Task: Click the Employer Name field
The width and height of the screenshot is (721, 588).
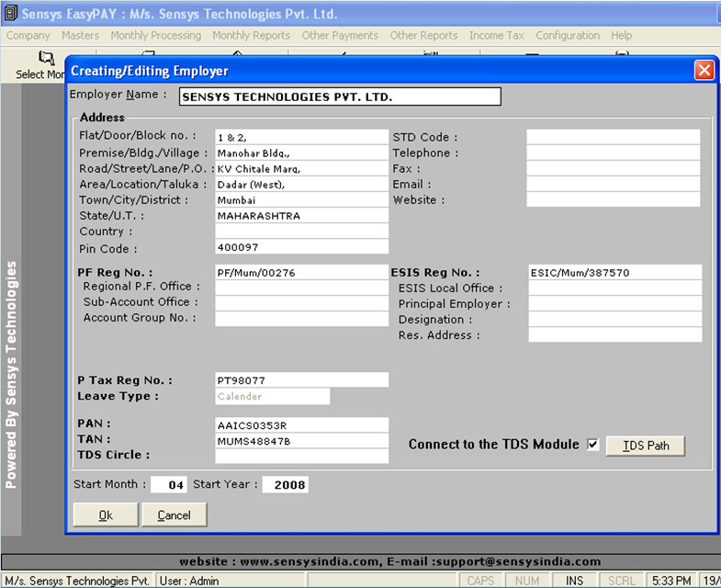Action: point(340,96)
